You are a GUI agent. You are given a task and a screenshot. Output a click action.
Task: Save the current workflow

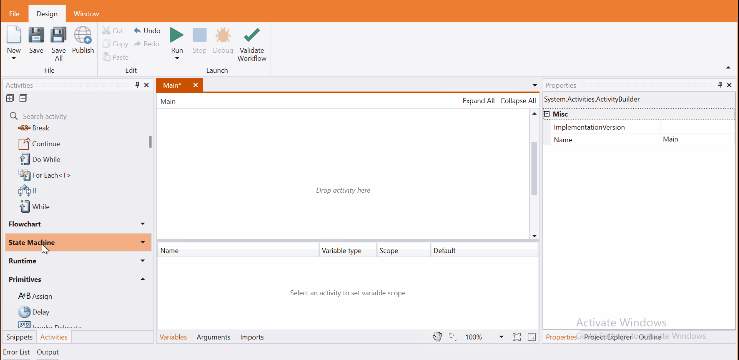click(x=36, y=36)
